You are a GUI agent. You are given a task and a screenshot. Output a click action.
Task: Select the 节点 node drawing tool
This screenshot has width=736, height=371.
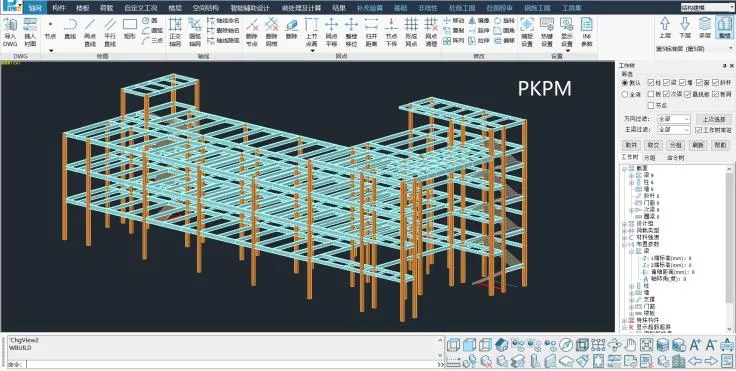tap(50, 29)
